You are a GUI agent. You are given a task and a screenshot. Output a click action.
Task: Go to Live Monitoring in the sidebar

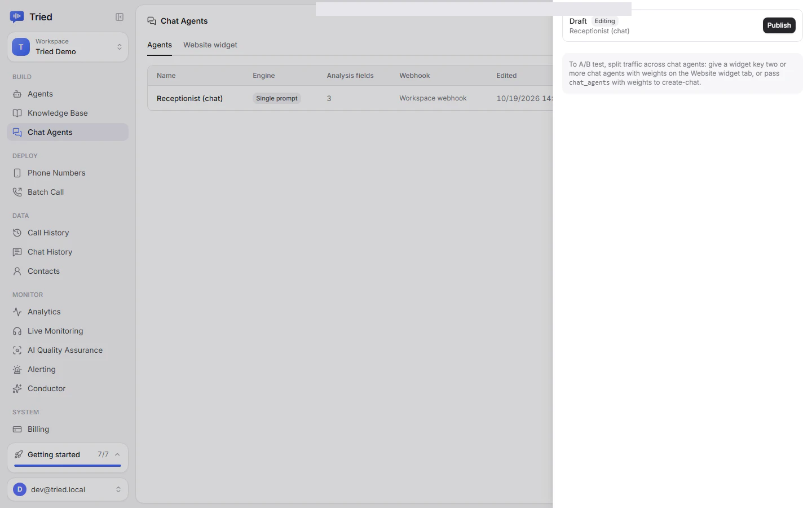point(68,331)
